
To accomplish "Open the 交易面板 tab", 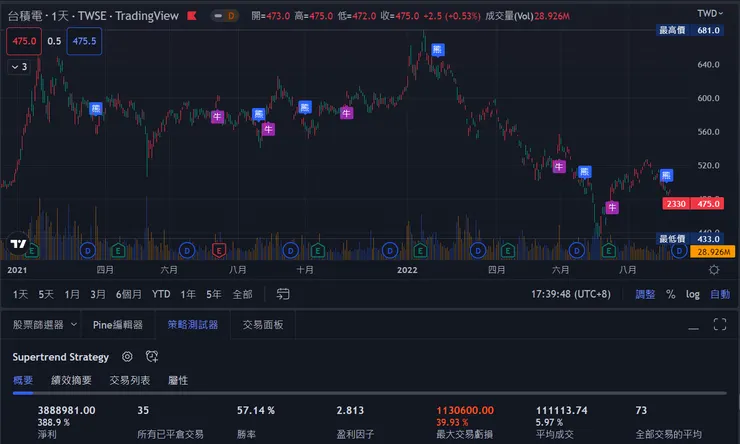I will [263, 325].
